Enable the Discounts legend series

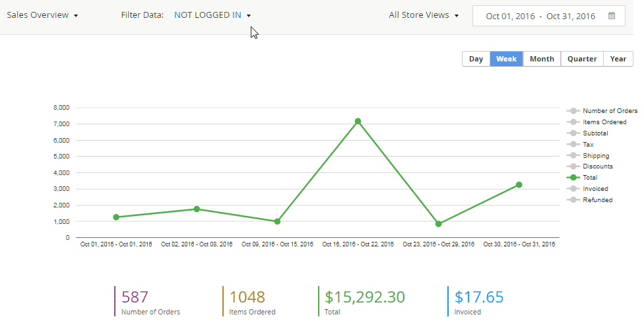click(596, 166)
